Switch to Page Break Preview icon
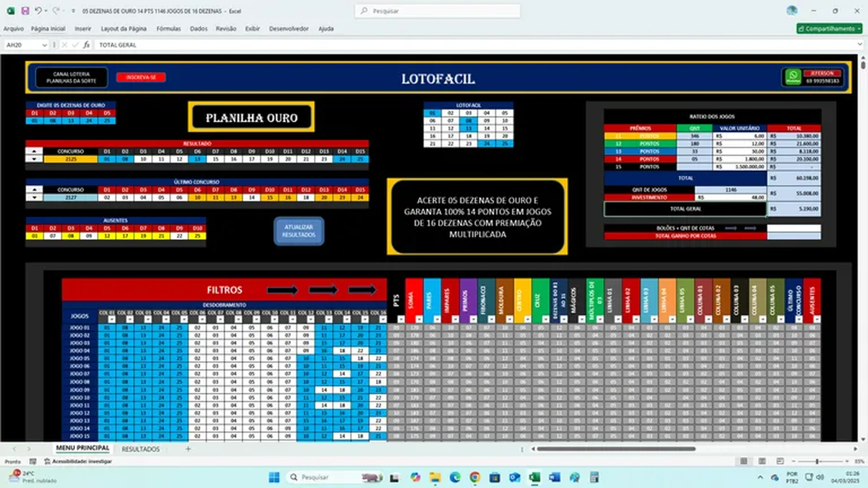 click(780, 461)
